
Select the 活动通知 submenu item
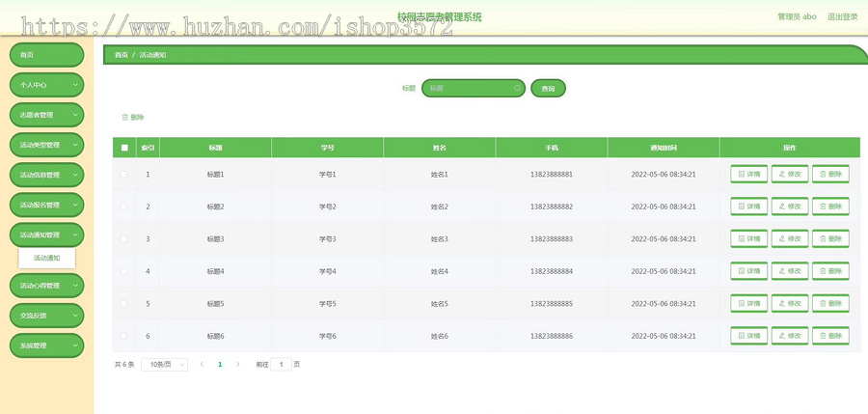pos(47,258)
